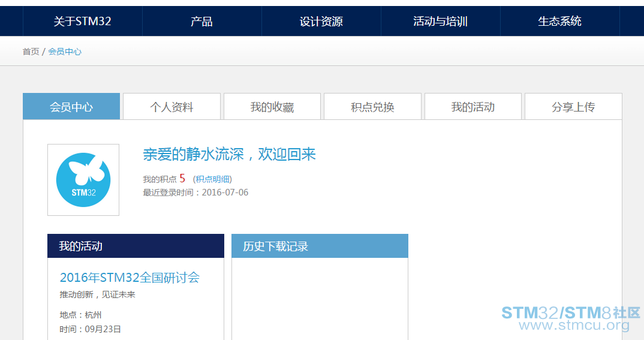Click the 时间：09月23日 date text
This screenshot has width=644, height=340.
click(91, 329)
